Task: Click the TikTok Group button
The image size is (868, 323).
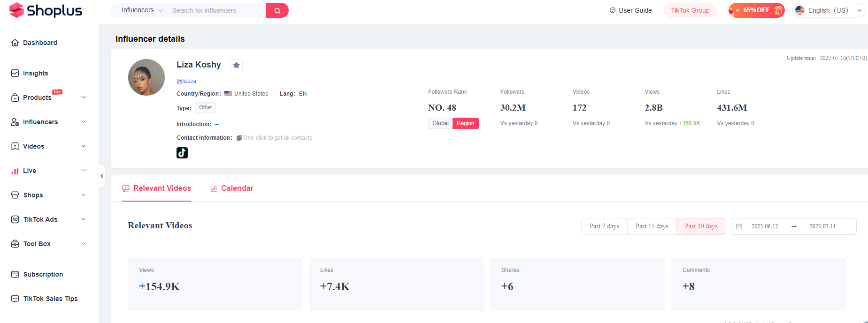Action: (690, 10)
